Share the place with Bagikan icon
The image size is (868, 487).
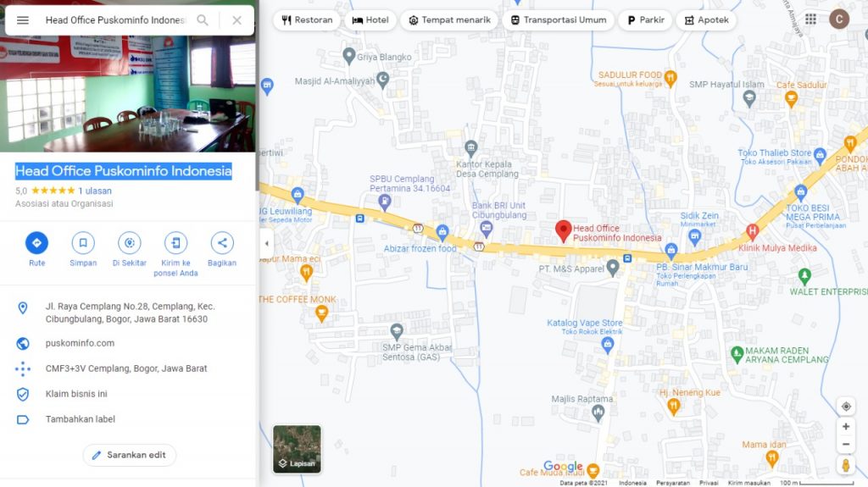click(222, 242)
